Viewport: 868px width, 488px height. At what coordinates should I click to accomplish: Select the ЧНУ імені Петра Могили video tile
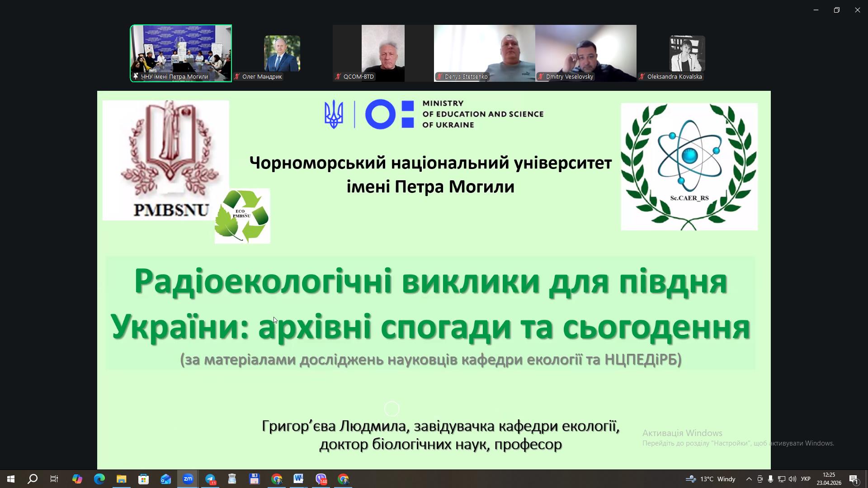click(x=181, y=53)
